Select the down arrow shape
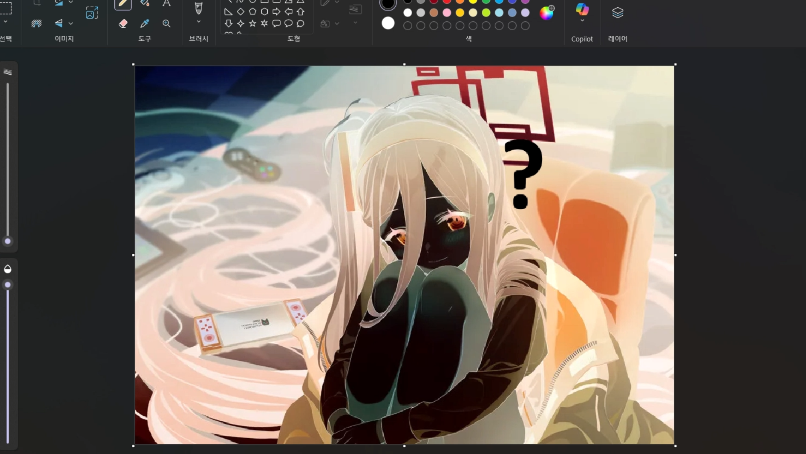 tap(228, 23)
